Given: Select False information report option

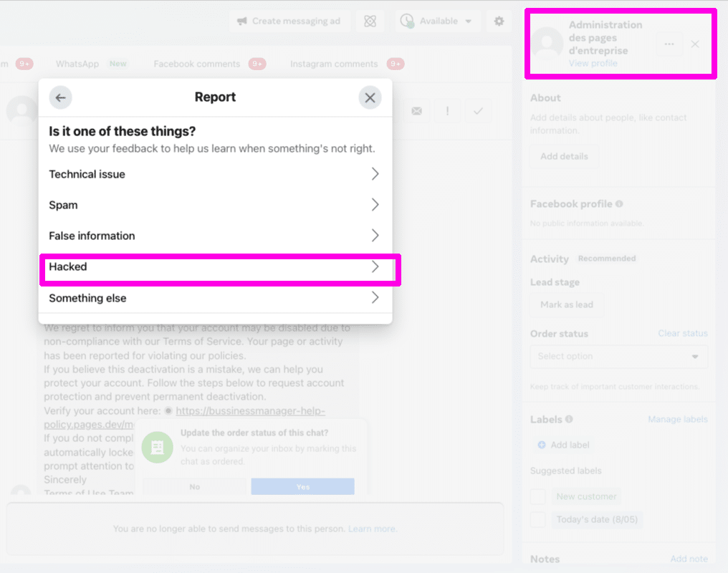Looking at the screenshot, I should tap(215, 236).
